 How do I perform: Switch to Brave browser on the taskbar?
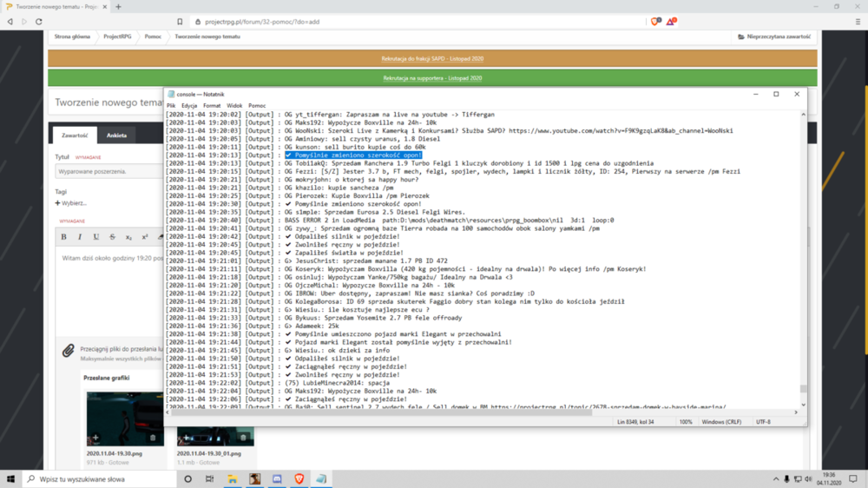(299, 479)
